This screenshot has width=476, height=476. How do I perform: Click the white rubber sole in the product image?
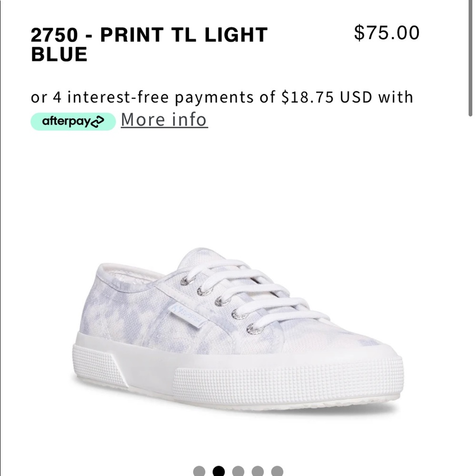click(x=238, y=376)
